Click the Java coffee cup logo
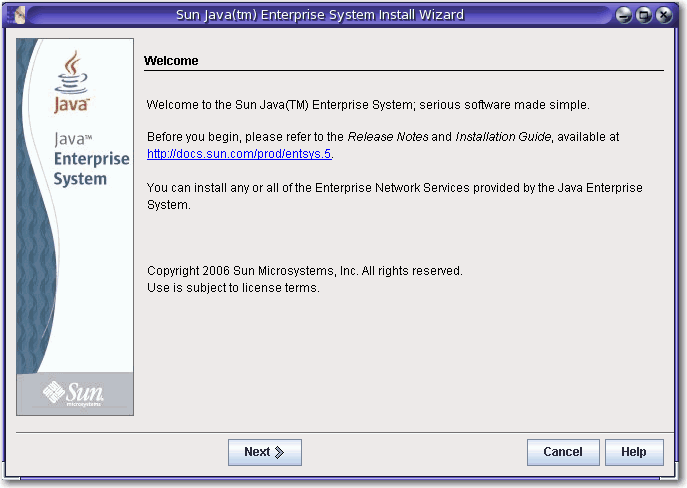The width and height of the screenshot is (687, 488). [x=71, y=81]
